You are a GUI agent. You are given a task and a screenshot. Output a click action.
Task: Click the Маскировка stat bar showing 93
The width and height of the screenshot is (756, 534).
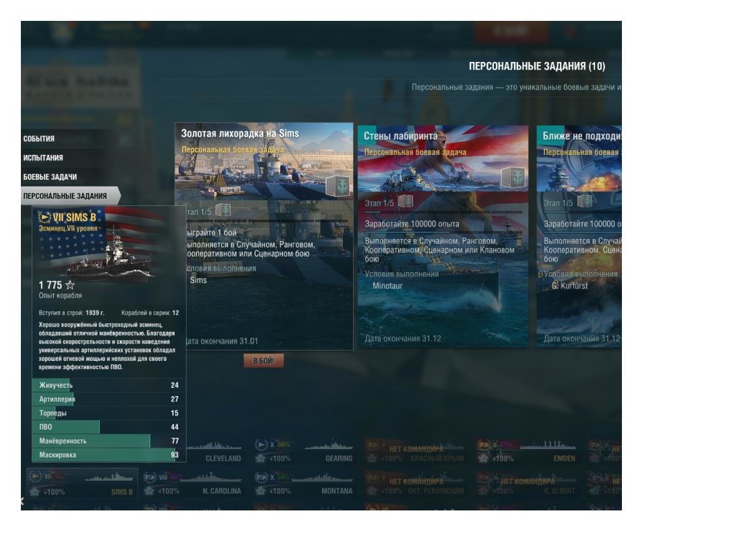(x=109, y=455)
